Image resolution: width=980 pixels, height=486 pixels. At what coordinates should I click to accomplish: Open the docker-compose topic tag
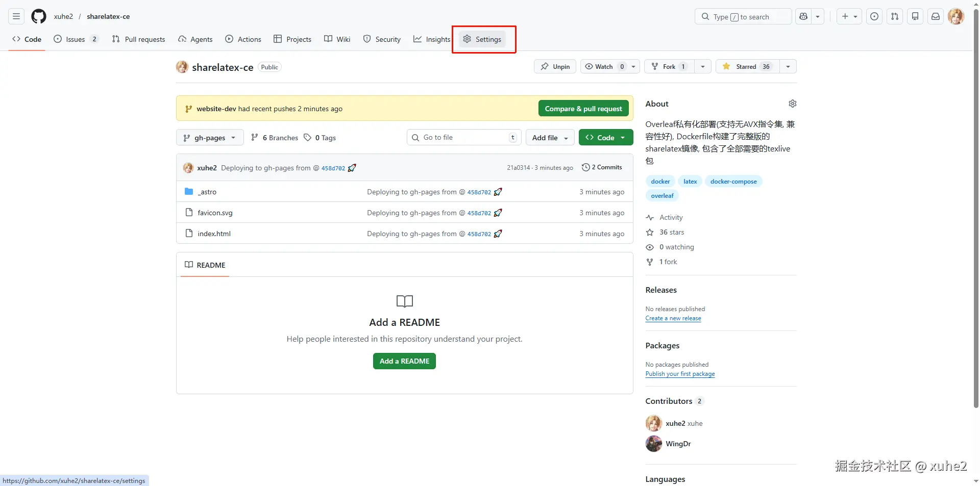[x=733, y=182]
